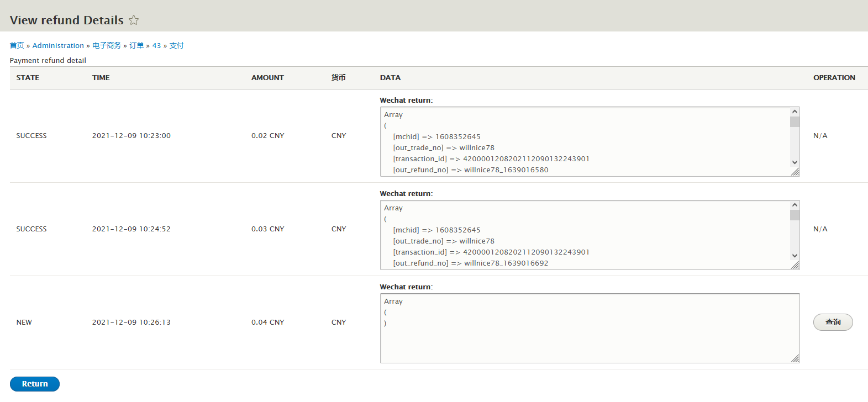The image size is (868, 402).
Task: Click the resize grip of the empty Wechat return textarea
Action: (795, 359)
